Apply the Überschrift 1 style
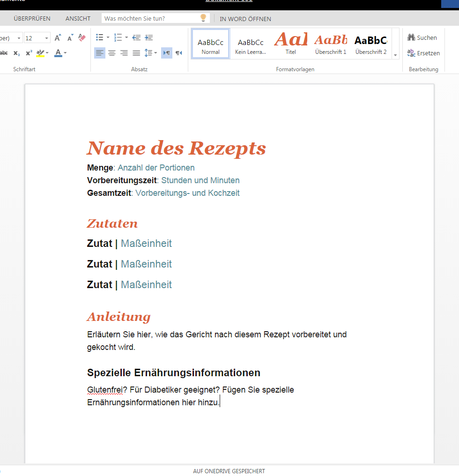 [331, 45]
